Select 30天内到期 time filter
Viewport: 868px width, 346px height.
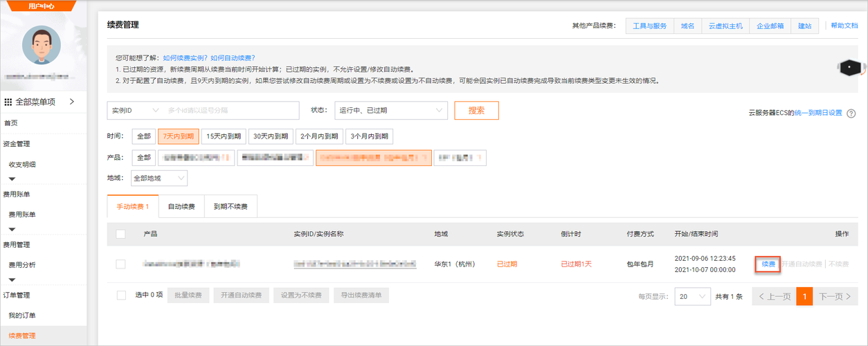pyautogui.click(x=271, y=136)
